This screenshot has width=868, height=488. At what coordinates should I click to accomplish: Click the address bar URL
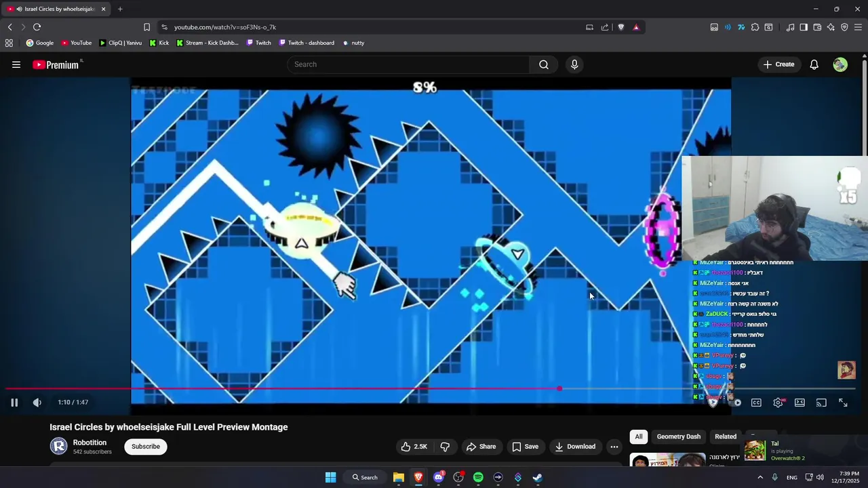(225, 27)
